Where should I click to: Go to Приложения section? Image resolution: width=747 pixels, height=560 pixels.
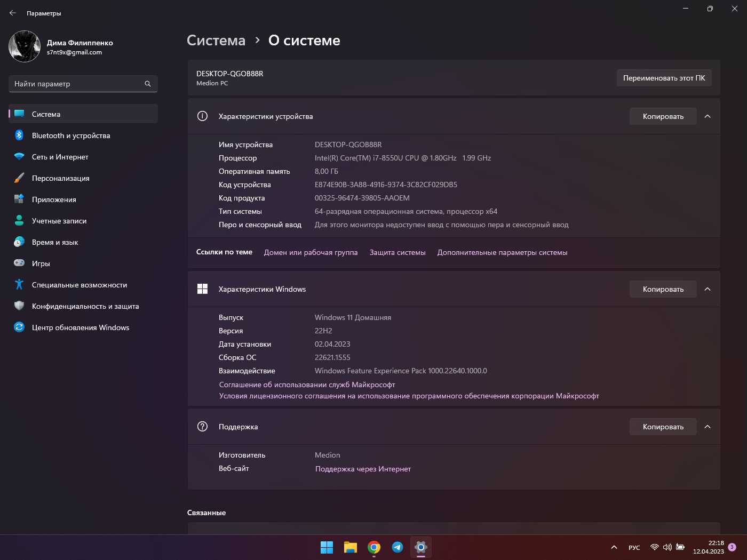pyautogui.click(x=83, y=199)
